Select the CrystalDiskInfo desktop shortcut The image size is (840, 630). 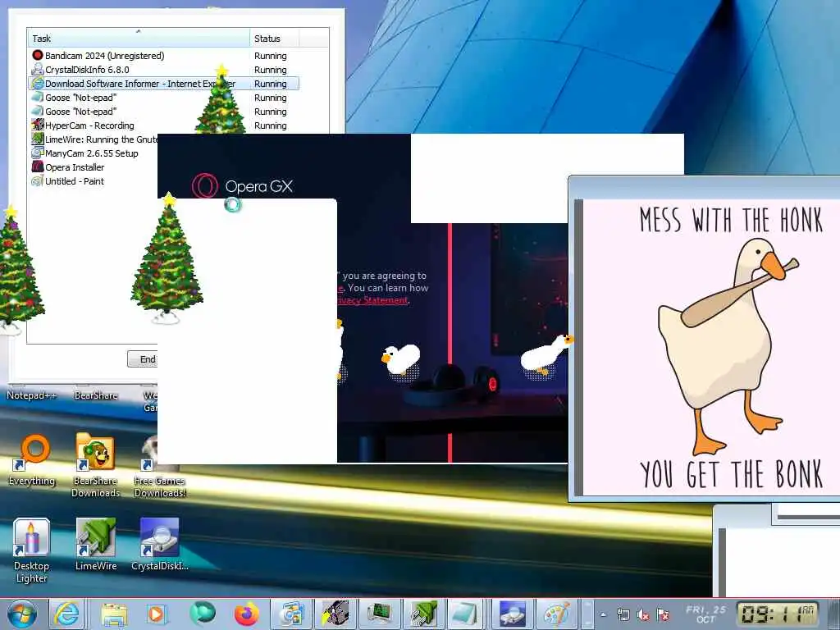[x=160, y=544]
